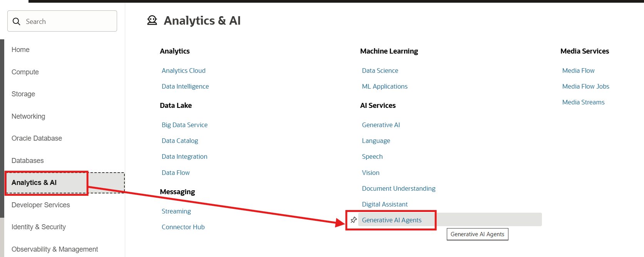Open the Generative AI Agents link
Screen dimensions: 644x257
pyautogui.click(x=391, y=220)
